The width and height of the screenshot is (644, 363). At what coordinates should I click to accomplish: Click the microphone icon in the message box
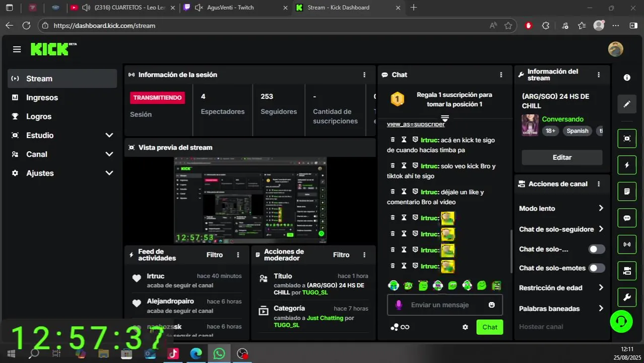(x=399, y=305)
